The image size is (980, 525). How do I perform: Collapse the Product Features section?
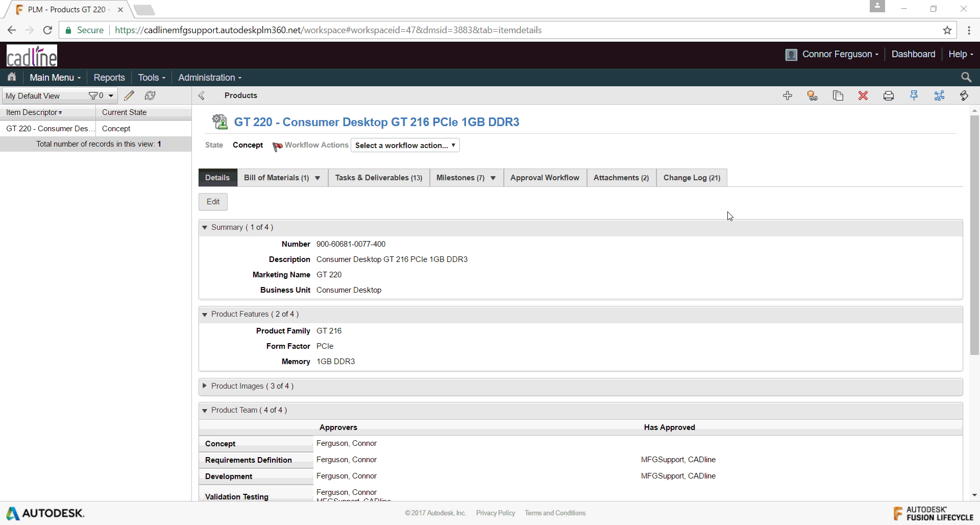coord(205,314)
